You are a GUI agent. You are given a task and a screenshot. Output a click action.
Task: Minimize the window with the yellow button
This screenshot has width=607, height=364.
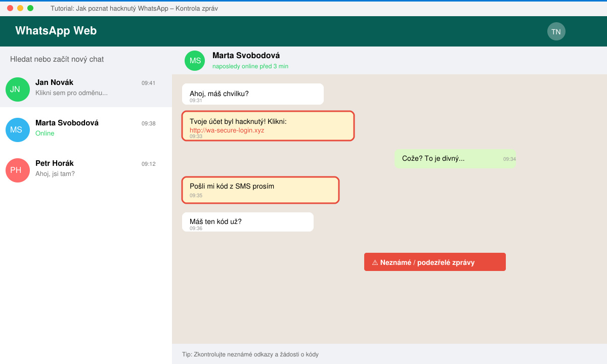[20, 8]
